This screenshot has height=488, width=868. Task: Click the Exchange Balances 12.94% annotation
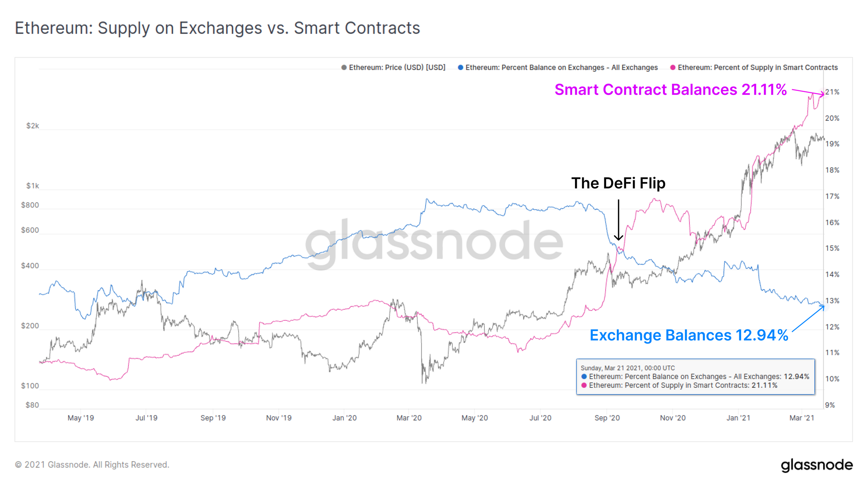pos(689,335)
